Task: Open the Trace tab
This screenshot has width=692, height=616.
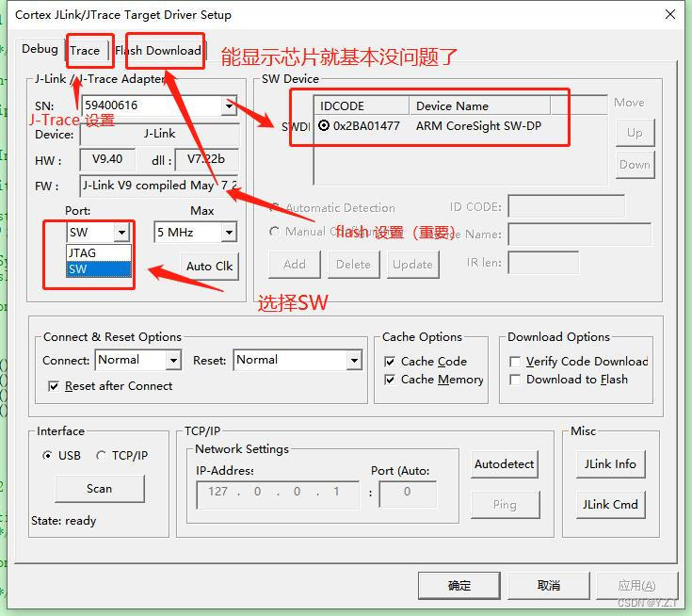Action: click(x=85, y=51)
